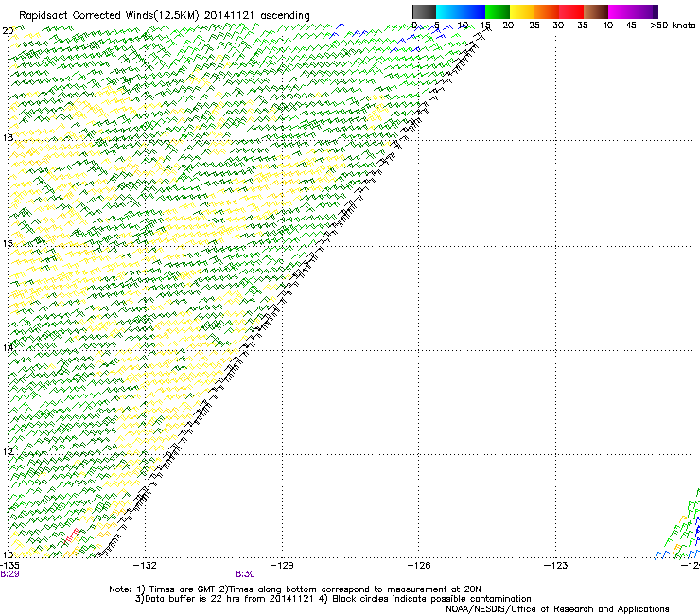This screenshot has height=615, width=700.
Task: Click the green 15-20 knots color swatch
Action: pyautogui.click(x=498, y=11)
